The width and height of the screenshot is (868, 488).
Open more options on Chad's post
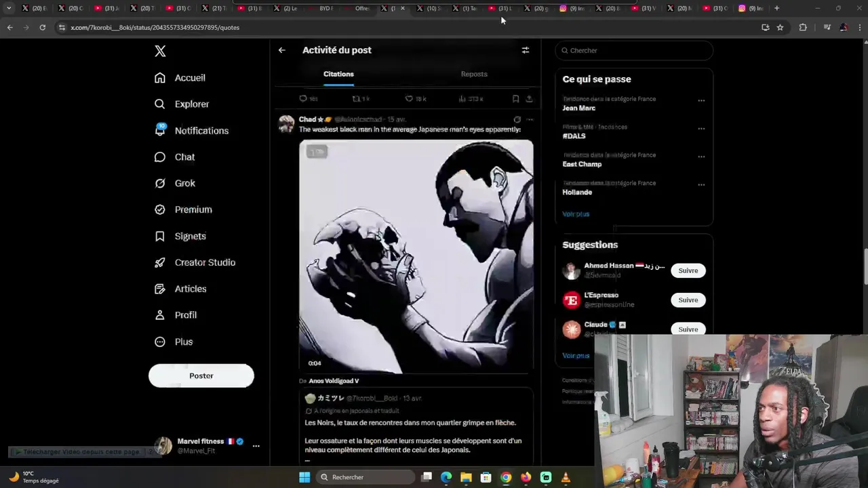(x=530, y=120)
